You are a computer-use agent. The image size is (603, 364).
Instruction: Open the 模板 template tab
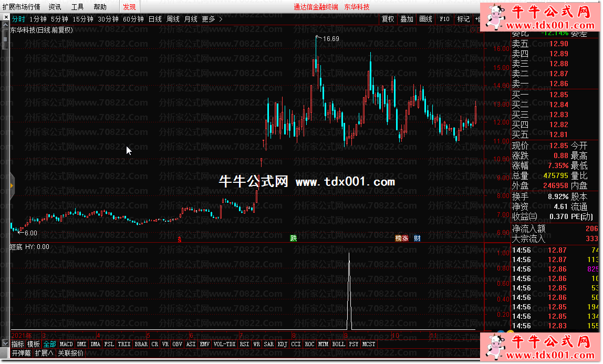pos(34,344)
